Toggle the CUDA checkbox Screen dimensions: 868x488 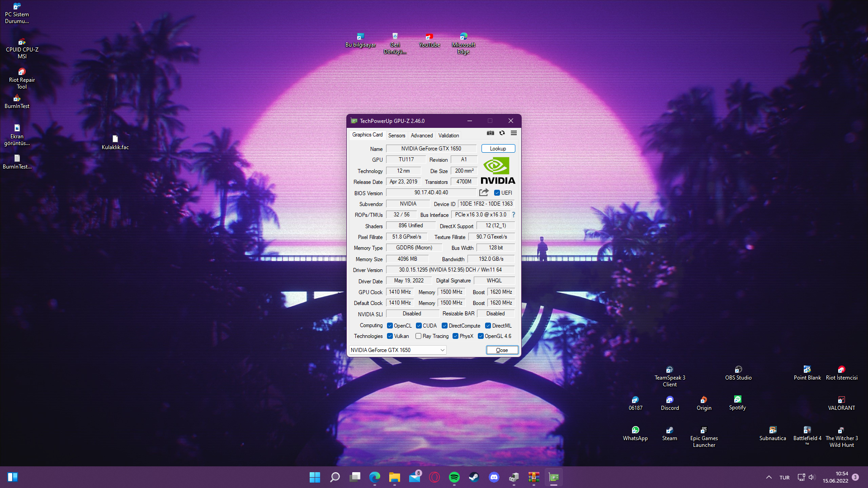click(419, 326)
